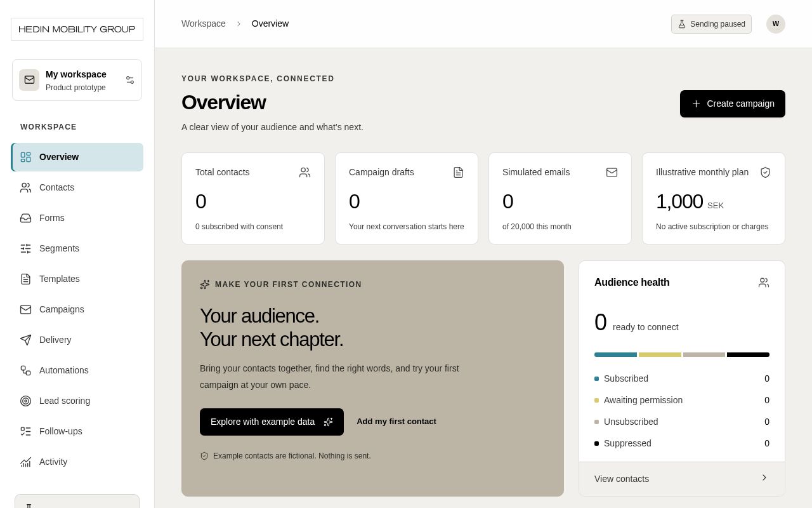
Task: Click shield icon next to fictional contacts note
Action: click(x=204, y=456)
